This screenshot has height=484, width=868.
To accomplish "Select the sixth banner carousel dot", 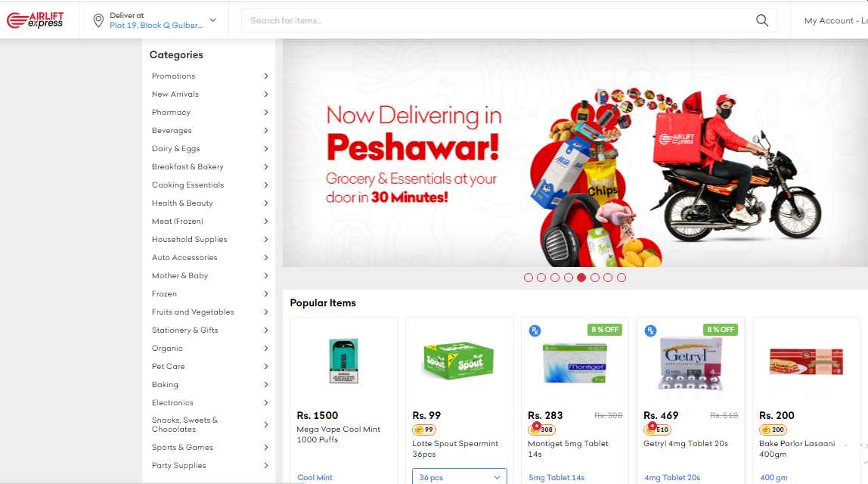I will 594,278.
